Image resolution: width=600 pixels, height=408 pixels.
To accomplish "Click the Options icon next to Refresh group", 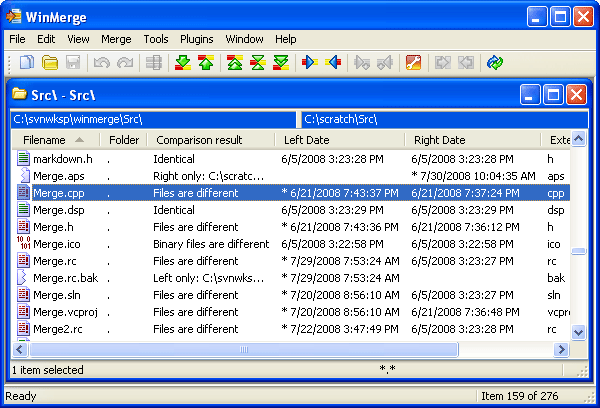I will [415, 63].
